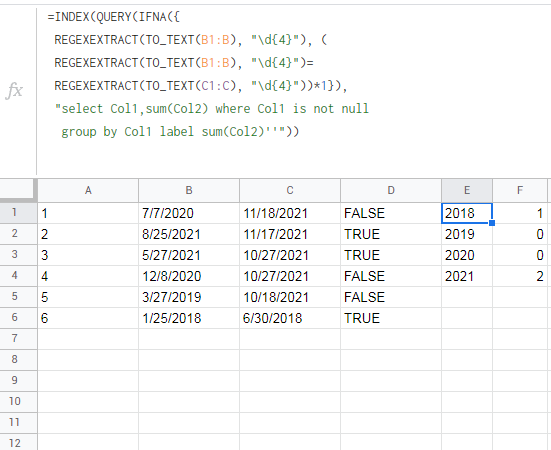Select row 12 header
The image size is (551, 450).
pyautogui.click(x=18, y=442)
